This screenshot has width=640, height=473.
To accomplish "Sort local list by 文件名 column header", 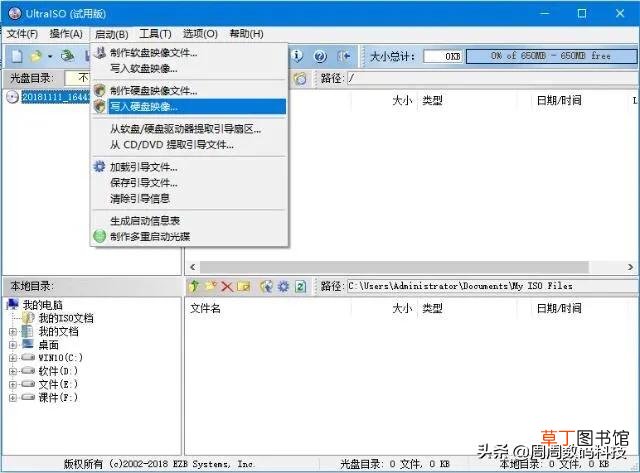I will (205, 308).
